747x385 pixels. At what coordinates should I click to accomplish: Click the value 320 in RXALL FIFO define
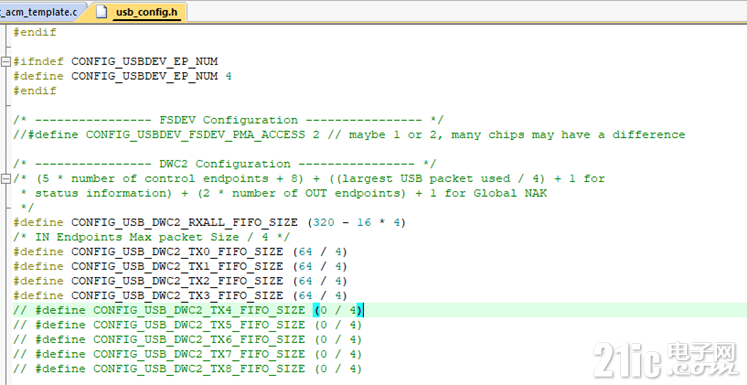(323, 223)
